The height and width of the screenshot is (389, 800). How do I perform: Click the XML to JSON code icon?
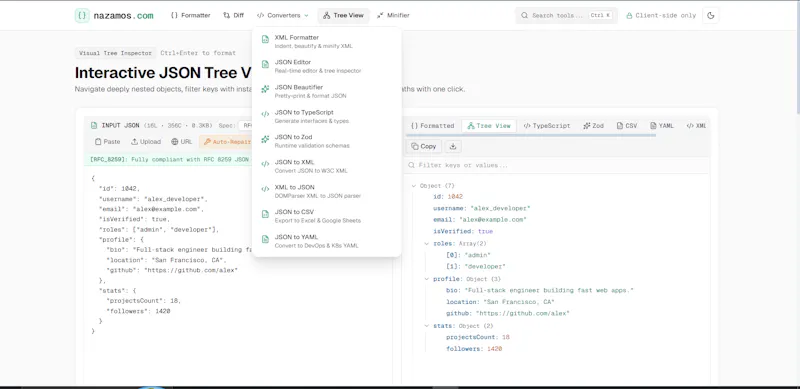pyautogui.click(x=265, y=189)
